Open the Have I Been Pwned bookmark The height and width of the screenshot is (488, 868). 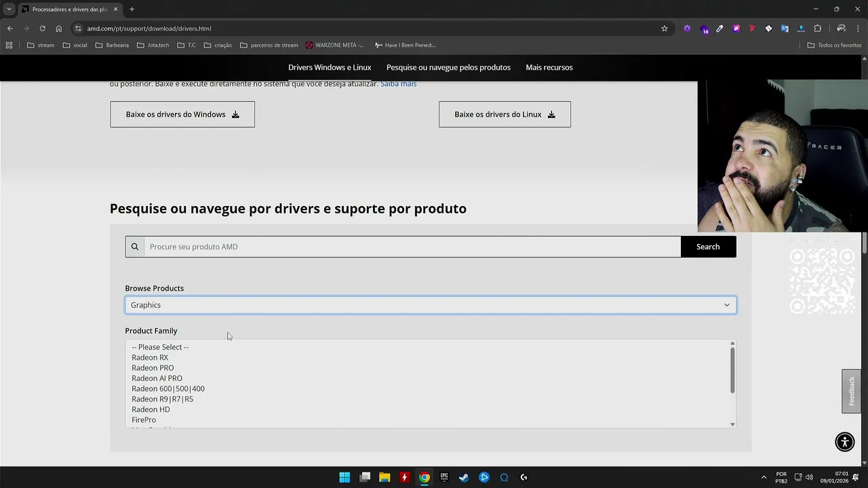[405, 45]
